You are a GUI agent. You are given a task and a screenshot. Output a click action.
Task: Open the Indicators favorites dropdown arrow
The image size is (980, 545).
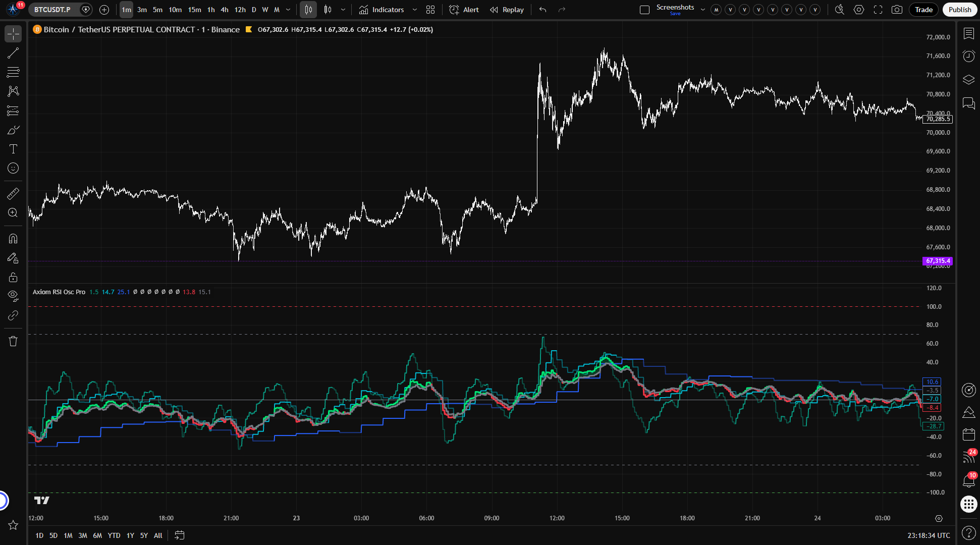(415, 10)
